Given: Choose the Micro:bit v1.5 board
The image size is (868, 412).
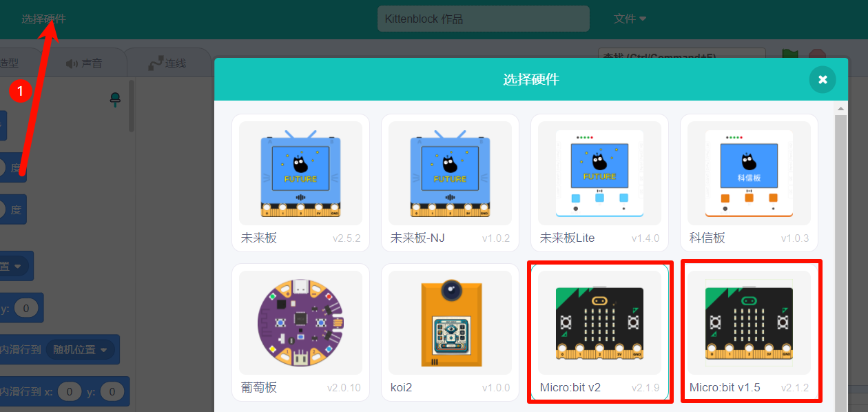Looking at the screenshot, I should 749,333.
